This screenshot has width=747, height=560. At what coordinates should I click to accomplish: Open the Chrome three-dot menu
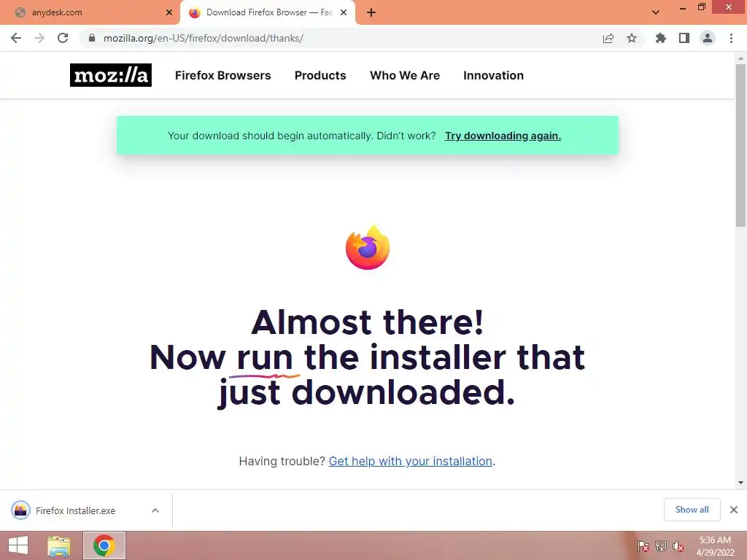click(731, 38)
